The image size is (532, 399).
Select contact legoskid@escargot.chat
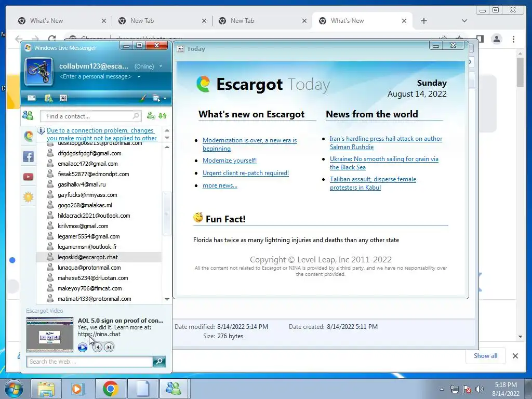99,257
